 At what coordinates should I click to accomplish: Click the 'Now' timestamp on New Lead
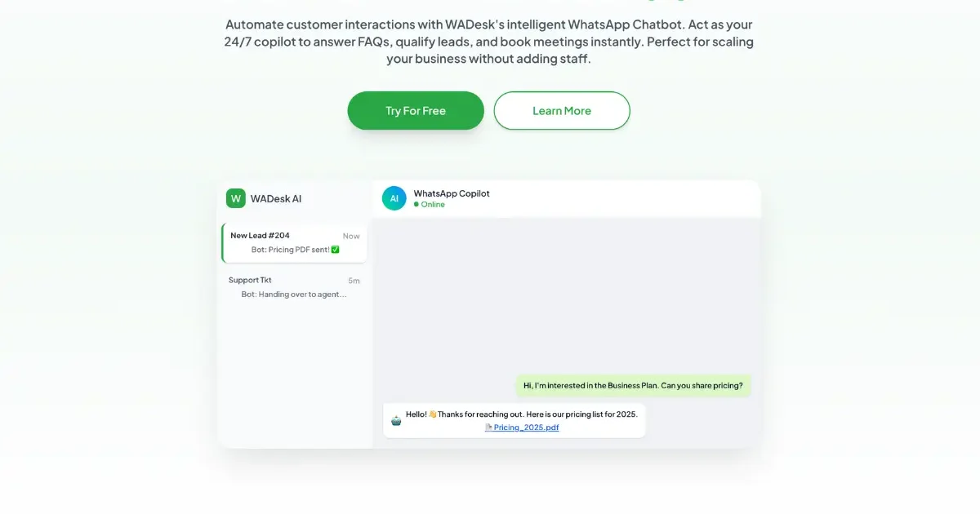351,237
